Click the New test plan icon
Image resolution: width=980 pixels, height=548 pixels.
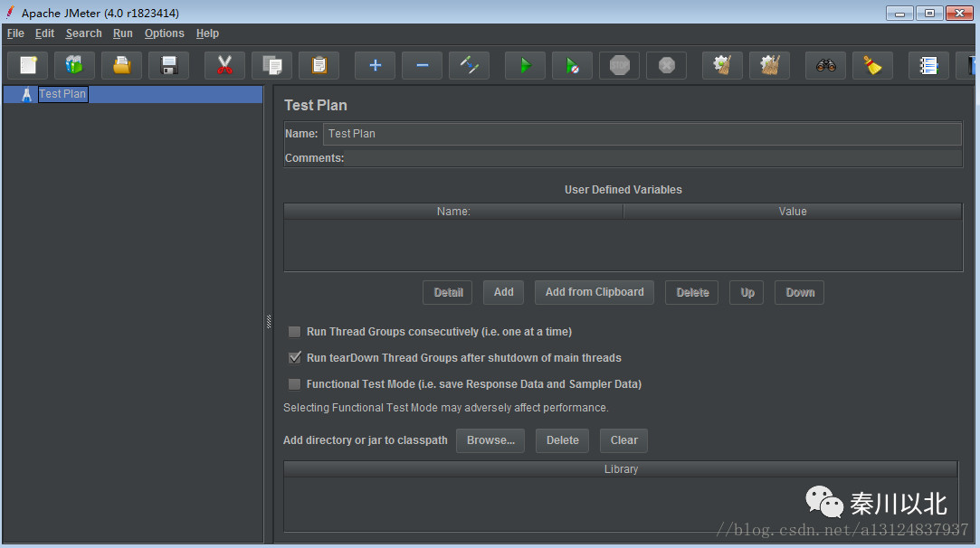pos(28,65)
